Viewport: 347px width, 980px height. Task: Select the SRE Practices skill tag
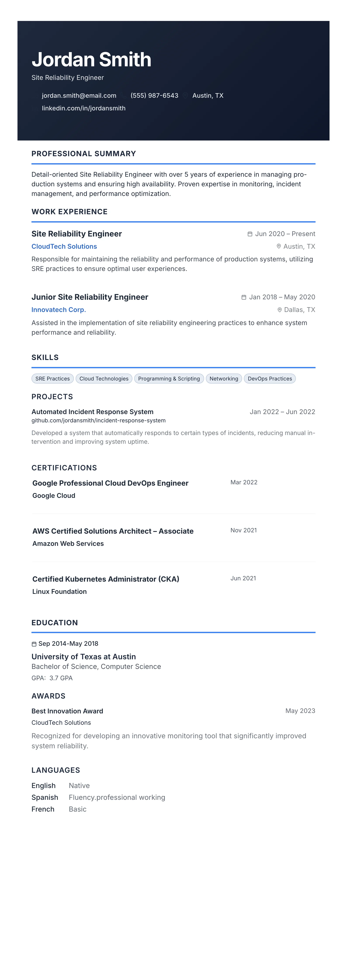click(x=53, y=379)
